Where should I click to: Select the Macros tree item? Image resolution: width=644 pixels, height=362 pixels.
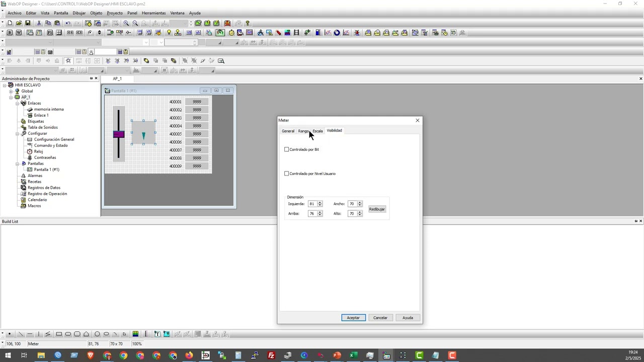pos(34,206)
